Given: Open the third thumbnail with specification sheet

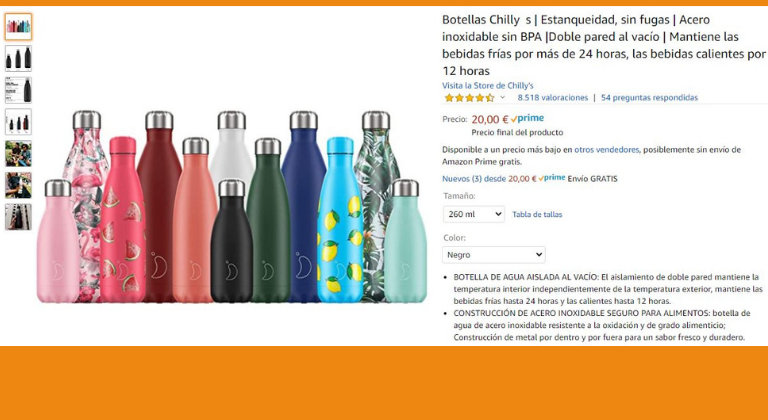Looking at the screenshot, I should click(x=19, y=90).
